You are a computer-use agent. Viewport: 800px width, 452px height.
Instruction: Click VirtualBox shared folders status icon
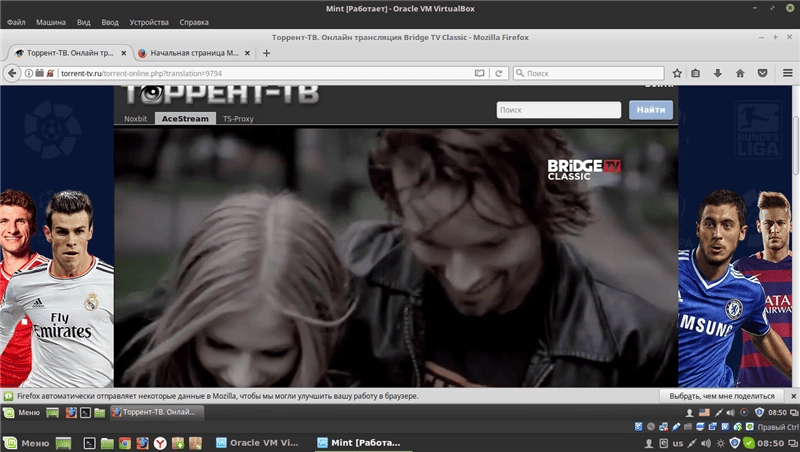tap(688, 426)
